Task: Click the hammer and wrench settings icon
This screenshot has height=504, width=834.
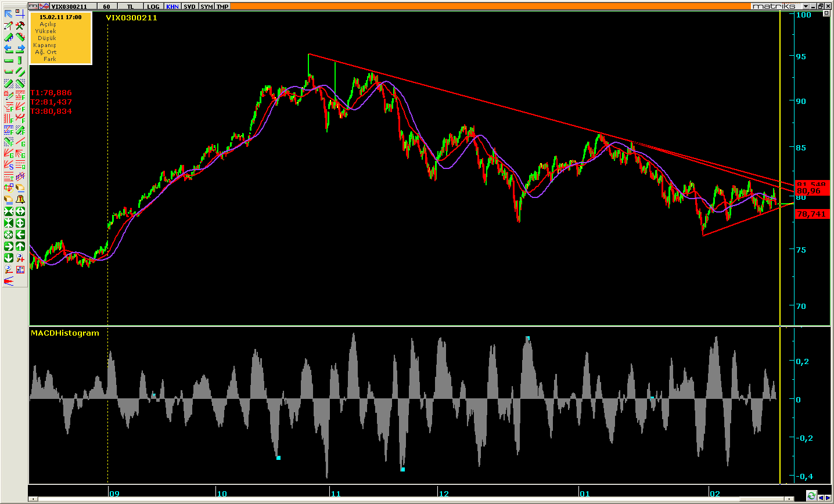Action: point(20,26)
